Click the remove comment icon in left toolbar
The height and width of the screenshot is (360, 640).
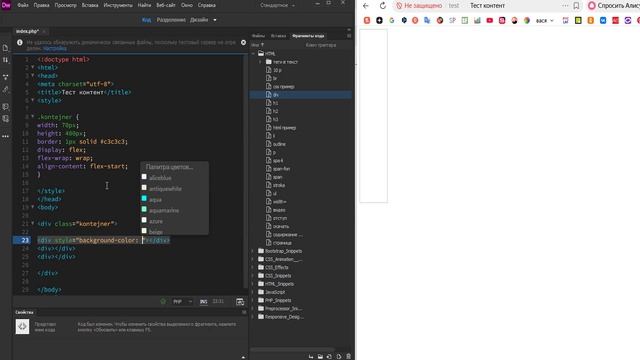pos(5,119)
